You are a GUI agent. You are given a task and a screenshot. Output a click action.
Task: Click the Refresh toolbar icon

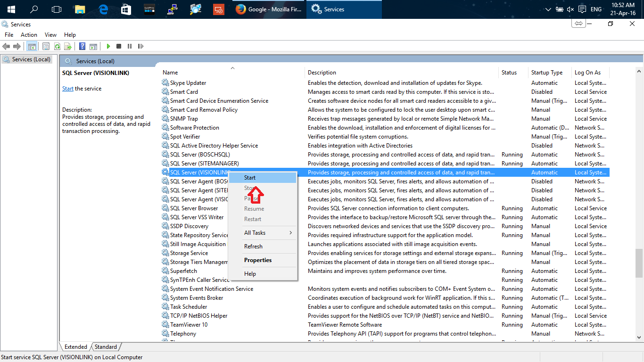click(57, 46)
